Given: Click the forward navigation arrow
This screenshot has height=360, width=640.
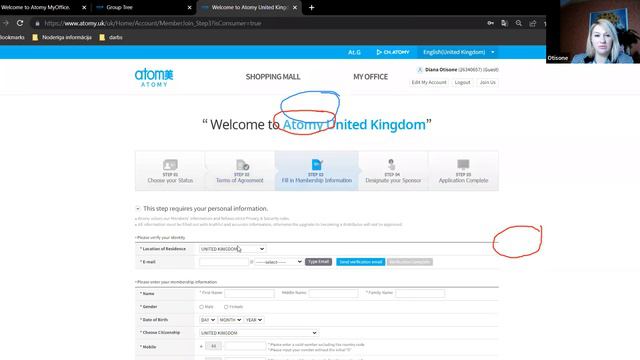Looking at the screenshot, I should click(x=5, y=23).
